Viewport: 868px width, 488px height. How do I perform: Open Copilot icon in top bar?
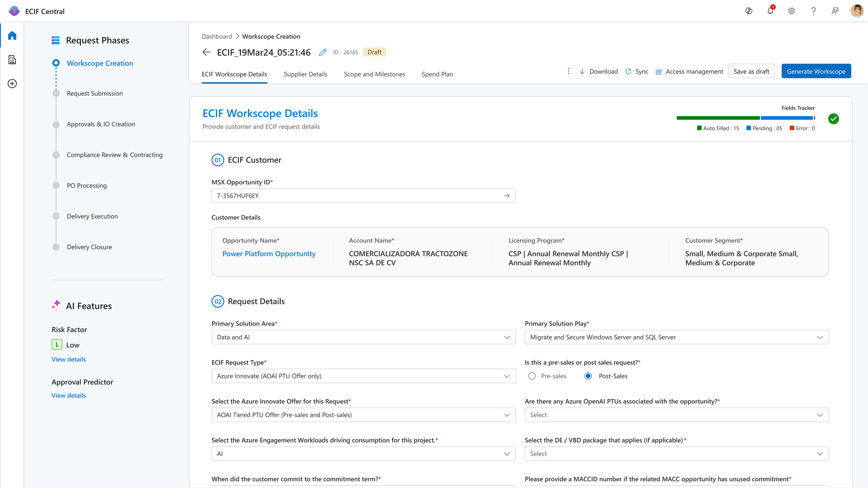(x=748, y=11)
